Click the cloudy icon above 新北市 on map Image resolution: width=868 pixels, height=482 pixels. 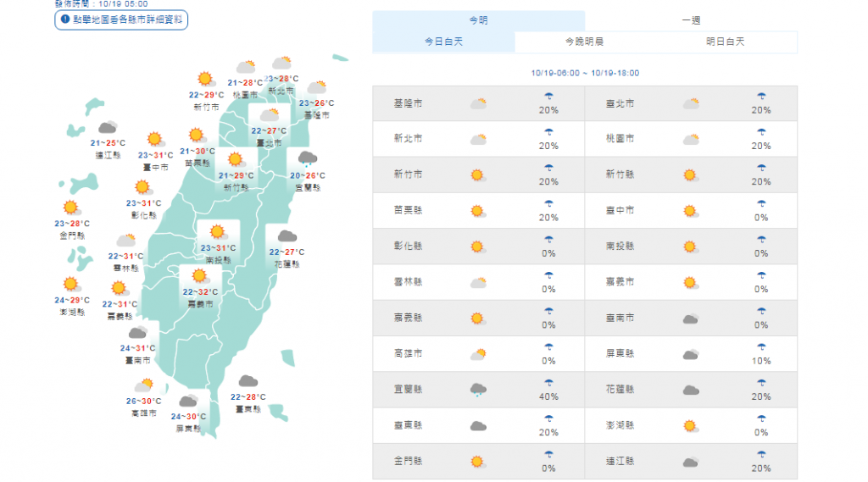coord(281,62)
